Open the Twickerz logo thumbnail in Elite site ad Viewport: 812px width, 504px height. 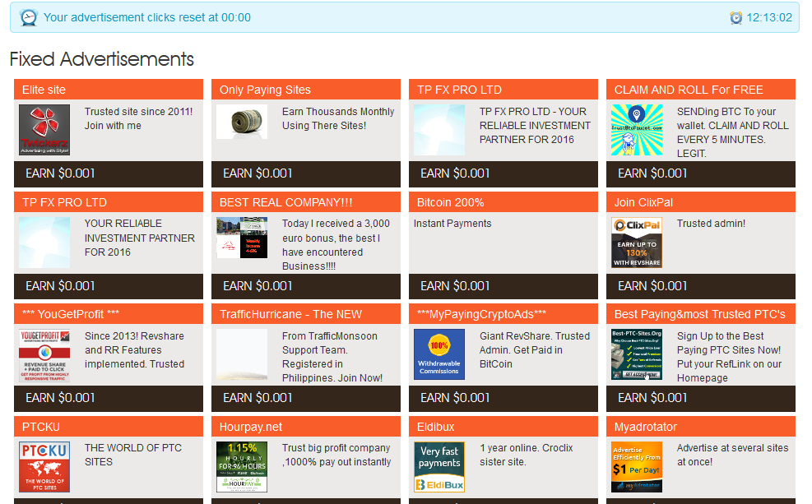44,130
